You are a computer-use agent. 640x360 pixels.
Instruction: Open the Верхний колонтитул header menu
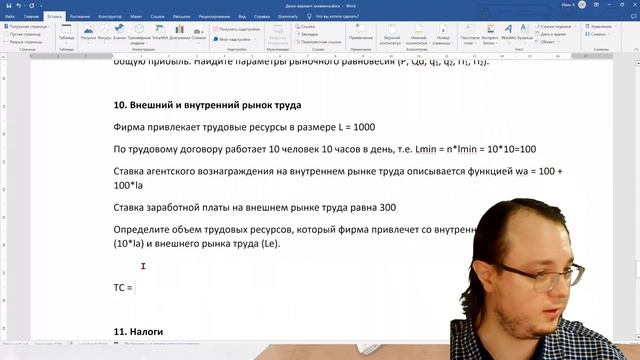pyautogui.click(x=392, y=34)
